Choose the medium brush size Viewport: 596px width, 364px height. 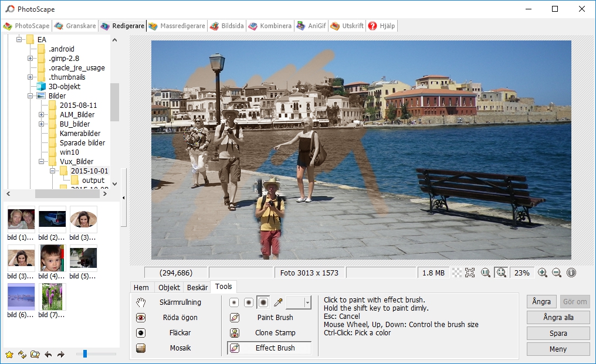[249, 302]
